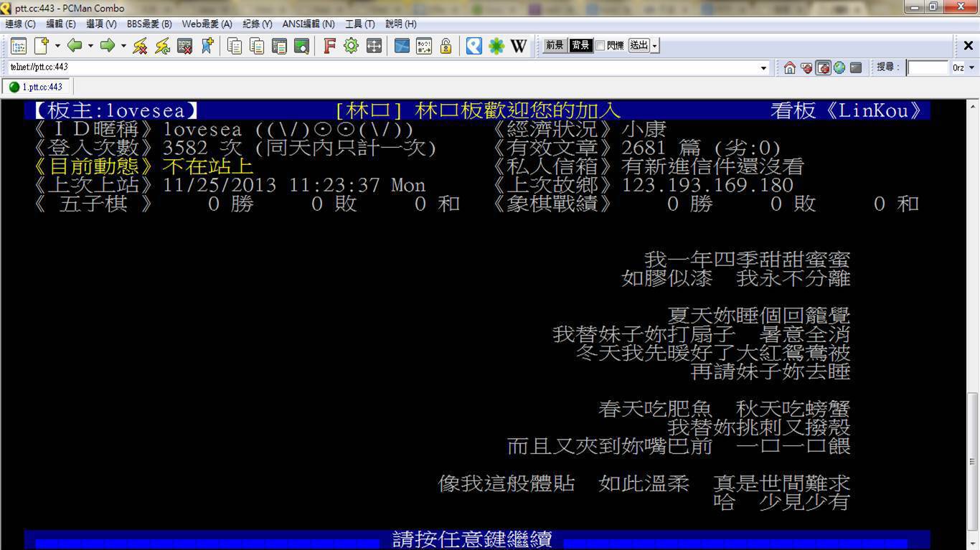Expand the 送出 dropdown arrow

(x=655, y=46)
